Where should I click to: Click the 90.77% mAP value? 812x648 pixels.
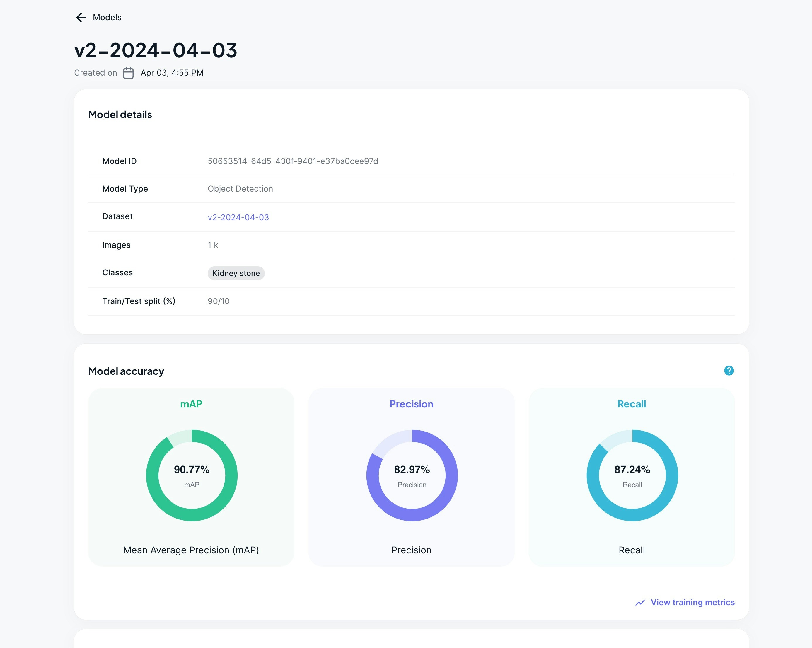pyautogui.click(x=191, y=469)
